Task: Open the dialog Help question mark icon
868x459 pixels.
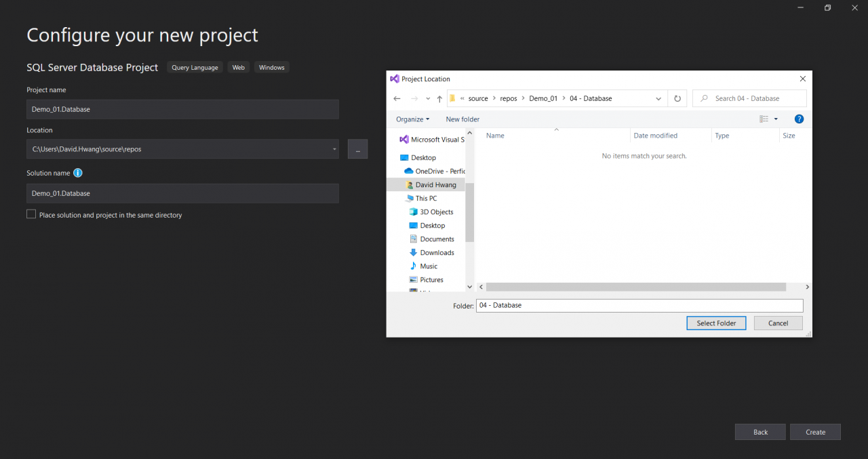Action: (799, 119)
